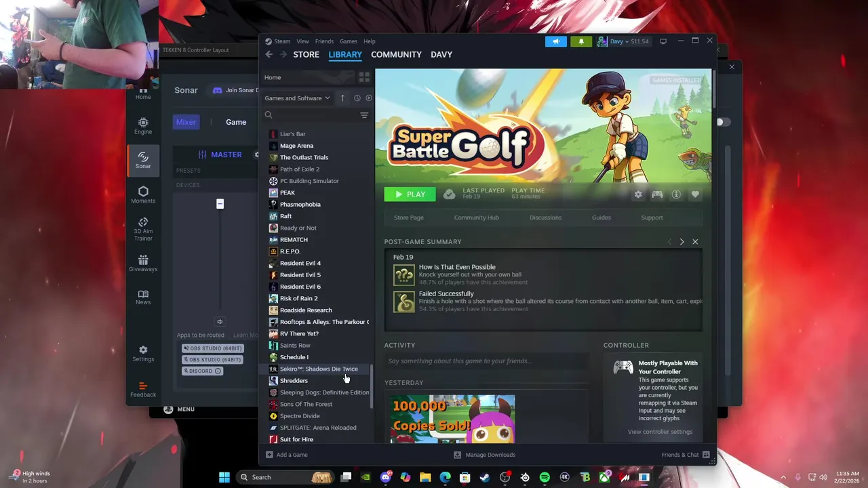Open the game's Store Page link
The width and height of the screenshot is (868, 488).
[x=409, y=218]
